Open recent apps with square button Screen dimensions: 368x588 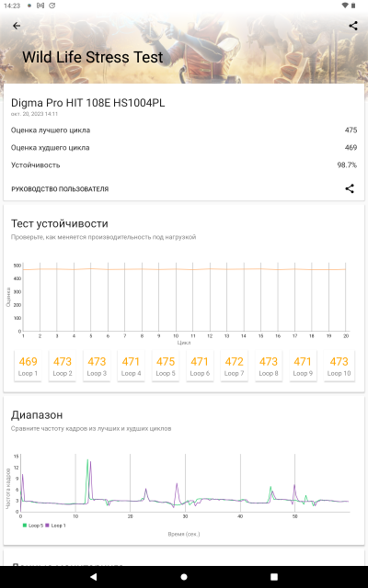click(x=274, y=577)
